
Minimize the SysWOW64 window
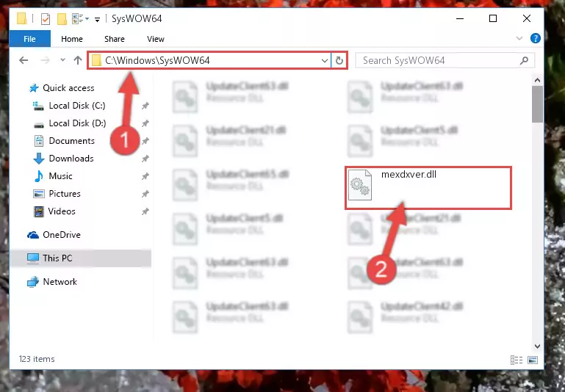click(x=460, y=18)
